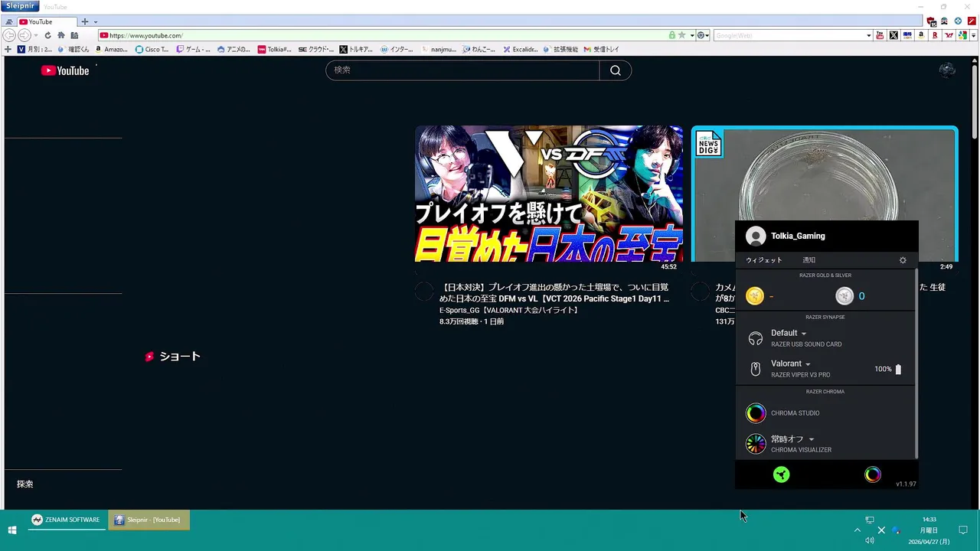This screenshot has height=551, width=980.
Task: Open the Windows Start menu
Action: pyautogui.click(x=12, y=530)
